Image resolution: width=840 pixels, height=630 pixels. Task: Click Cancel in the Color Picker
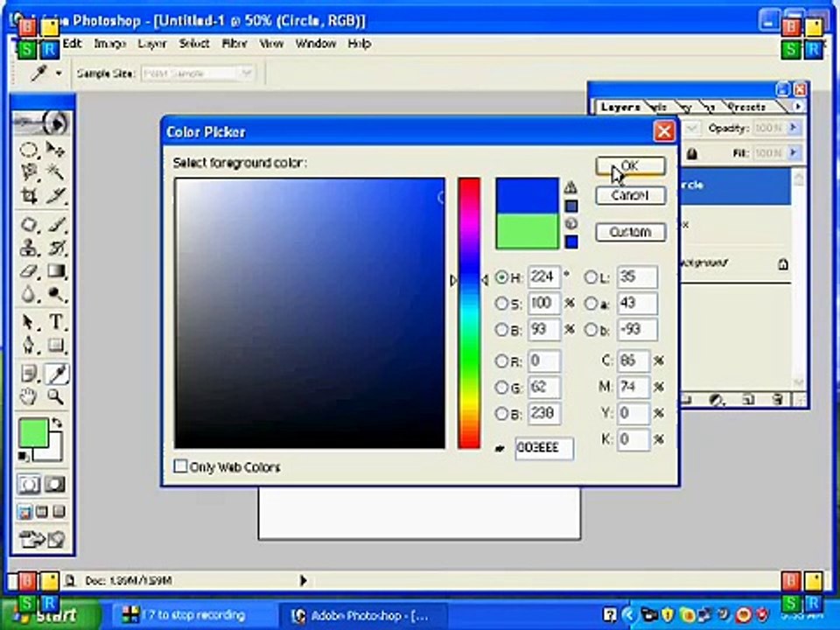pyautogui.click(x=631, y=195)
